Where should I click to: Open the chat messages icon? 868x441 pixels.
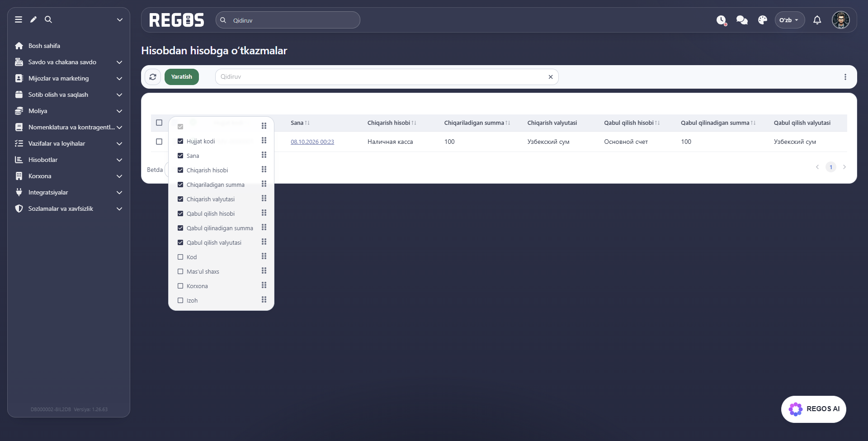point(742,20)
